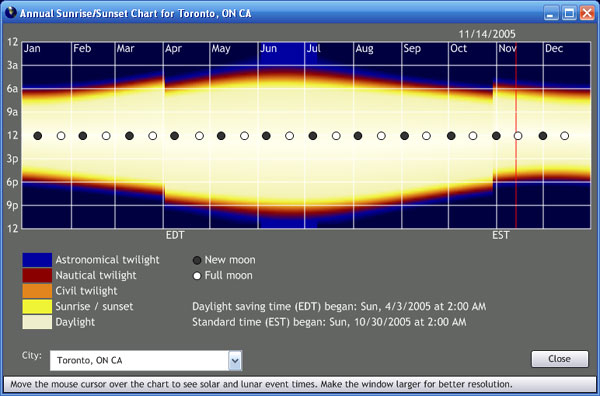Image resolution: width=600 pixels, height=396 pixels.
Task: Select the February new moon marker
Action: 83,136
